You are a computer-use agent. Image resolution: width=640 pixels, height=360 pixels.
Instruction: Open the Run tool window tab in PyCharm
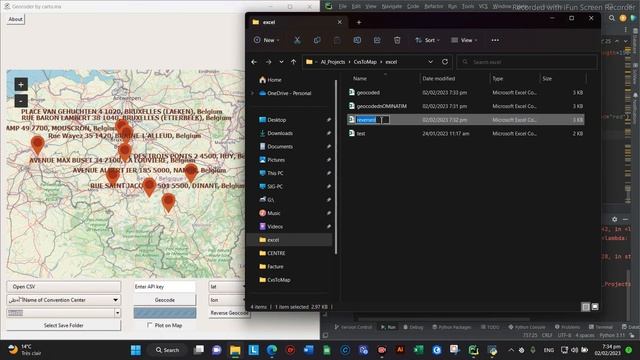pos(388,327)
